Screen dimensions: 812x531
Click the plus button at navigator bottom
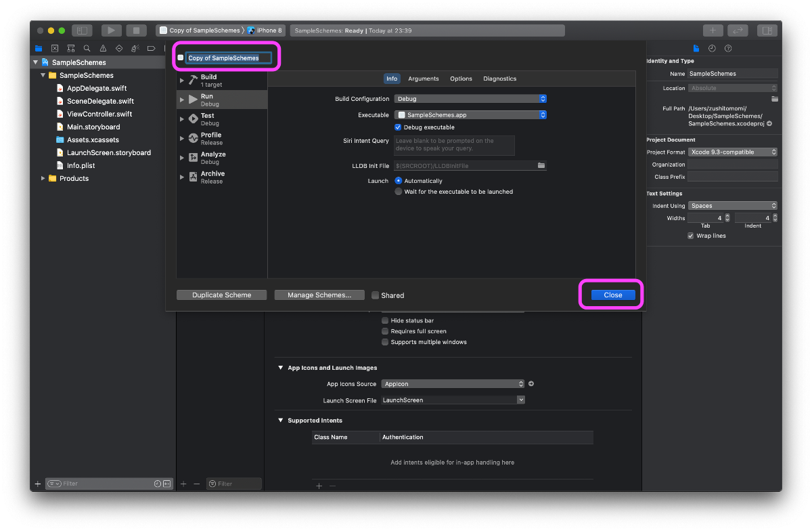(x=38, y=484)
